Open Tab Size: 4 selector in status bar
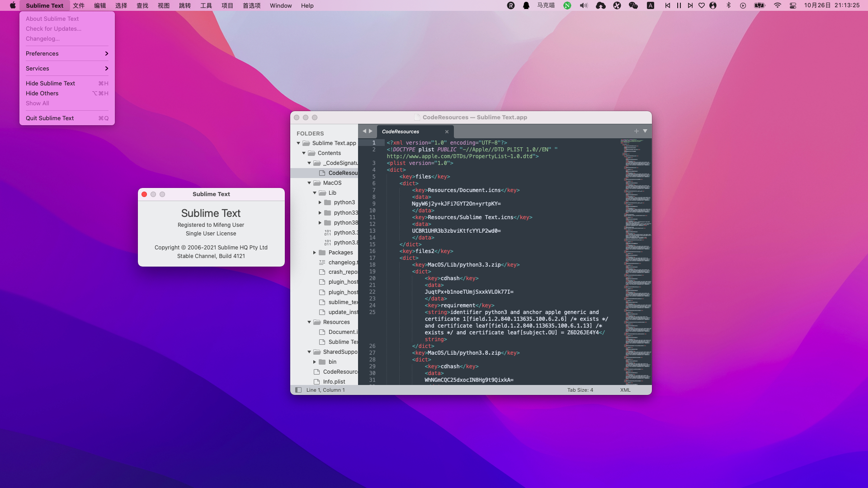 point(580,390)
